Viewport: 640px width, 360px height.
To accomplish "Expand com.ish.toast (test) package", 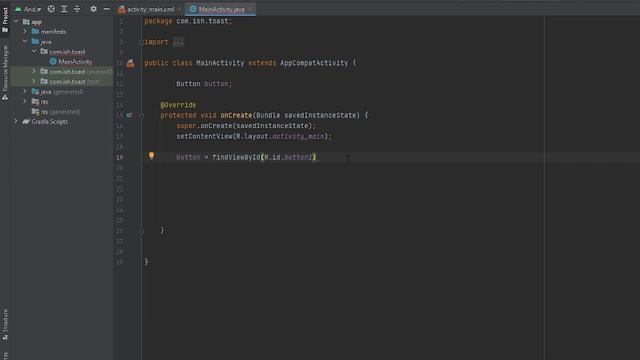I will pyautogui.click(x=34, y=81).
